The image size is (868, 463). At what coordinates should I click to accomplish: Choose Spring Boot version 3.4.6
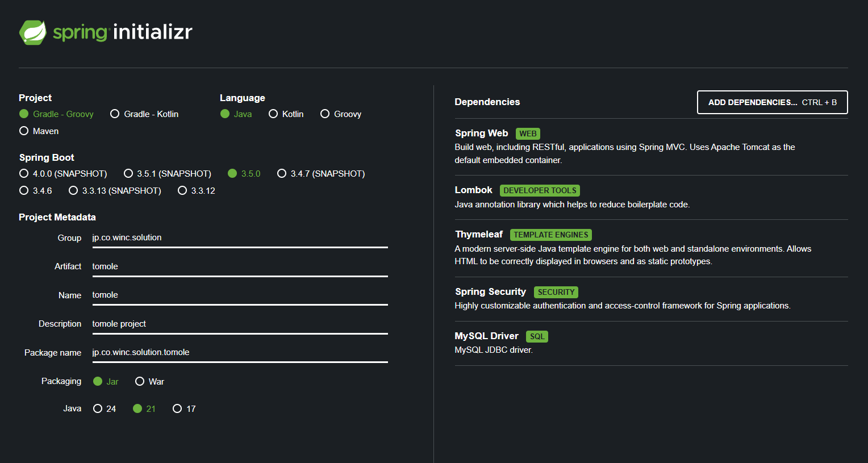coord(24,191)
